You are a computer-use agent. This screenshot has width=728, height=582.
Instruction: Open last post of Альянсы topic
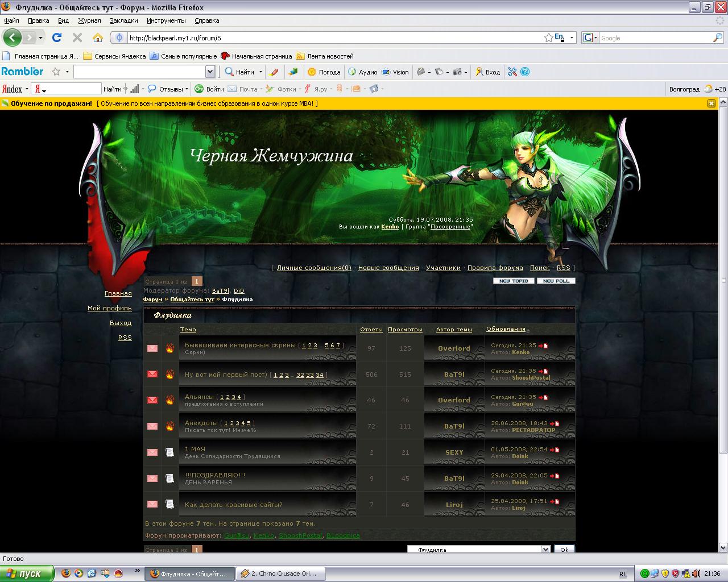[543, 397]
